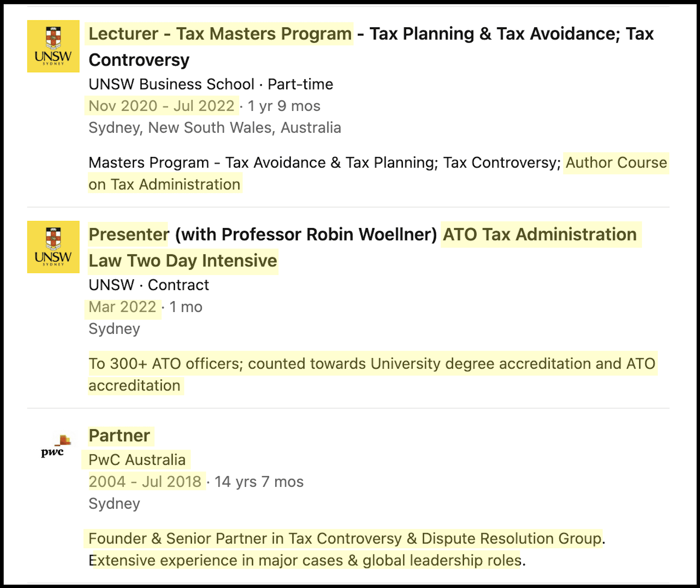The width and height of the screenshot is (700, 588).
Task: Select the Nov 2020 - Jul 2022 date range
Action: [161, 106]
